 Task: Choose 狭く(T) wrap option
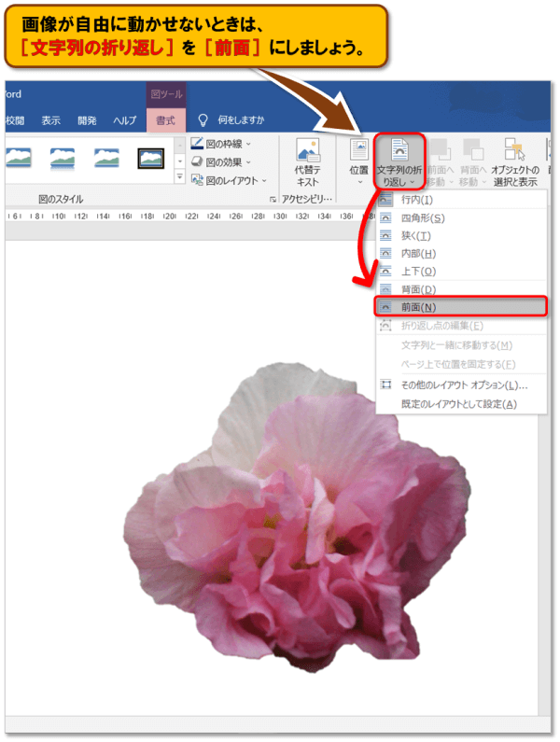tap(462, 235)
